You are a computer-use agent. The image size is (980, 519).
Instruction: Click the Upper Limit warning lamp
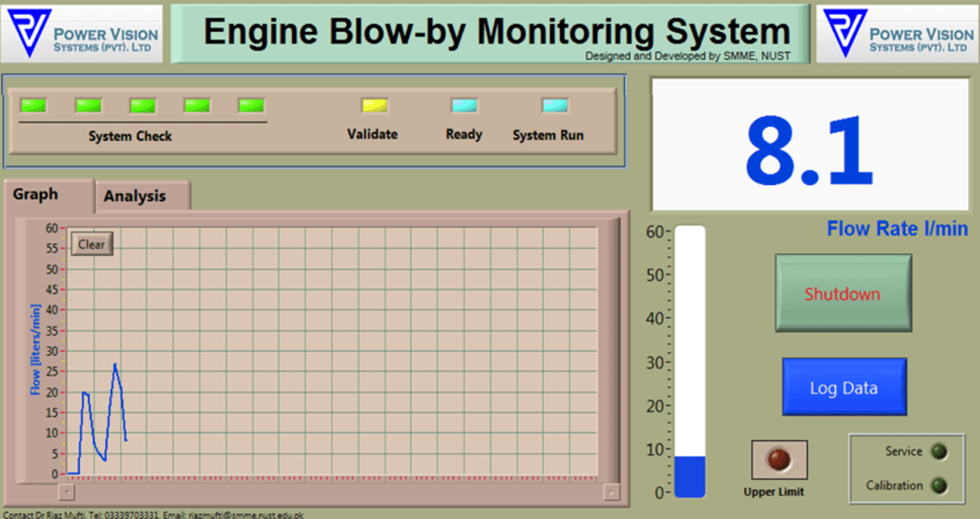777,459
